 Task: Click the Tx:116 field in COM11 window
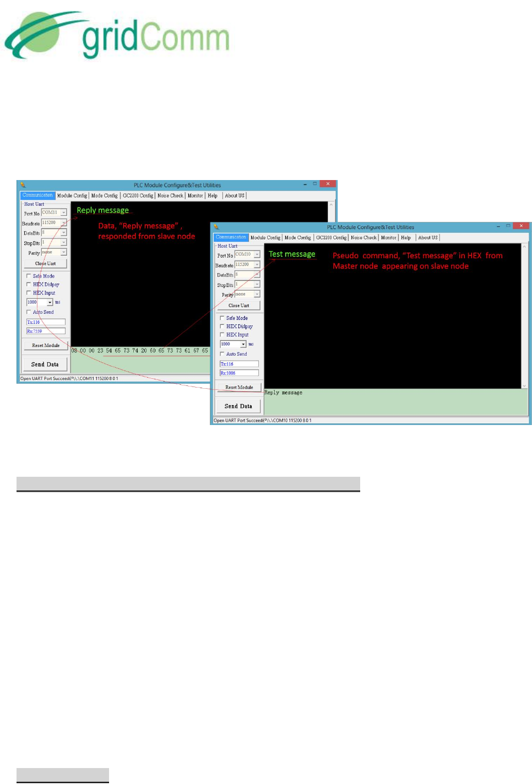point(46,322)
